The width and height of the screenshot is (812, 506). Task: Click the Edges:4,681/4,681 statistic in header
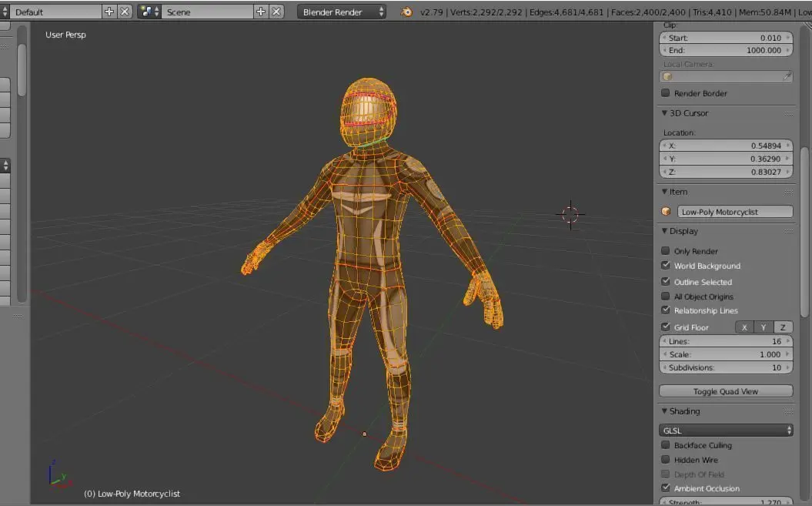[566, 12]
